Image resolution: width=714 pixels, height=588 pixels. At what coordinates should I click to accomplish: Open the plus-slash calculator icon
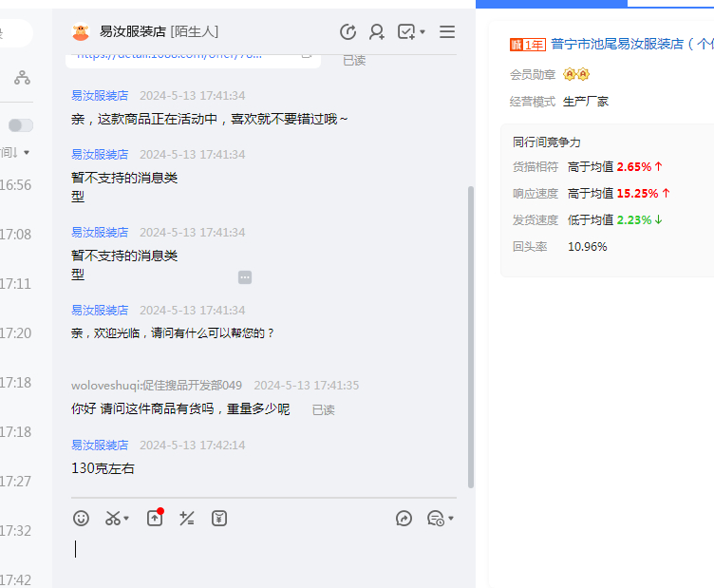(x=187, y=519)
